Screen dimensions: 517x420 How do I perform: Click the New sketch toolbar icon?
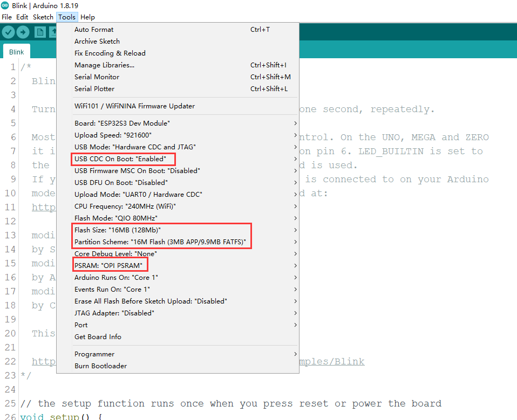tap(40, 32)
